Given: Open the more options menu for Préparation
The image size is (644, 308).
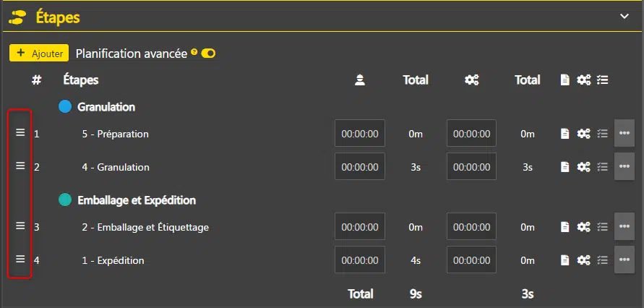Looking at the screenshot, I should [x=624, y=134].
